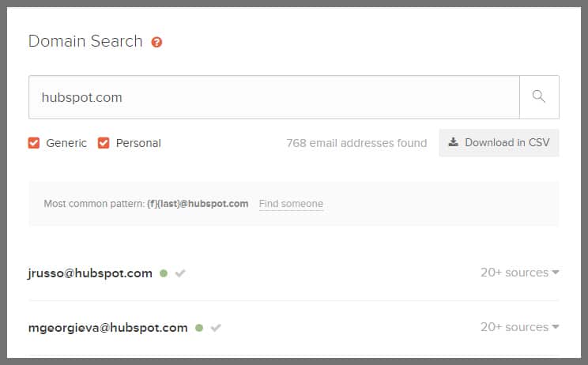Click the verified checkmark beside jrusso@hubspot.com
588x365 pixels.
point(180,273)
